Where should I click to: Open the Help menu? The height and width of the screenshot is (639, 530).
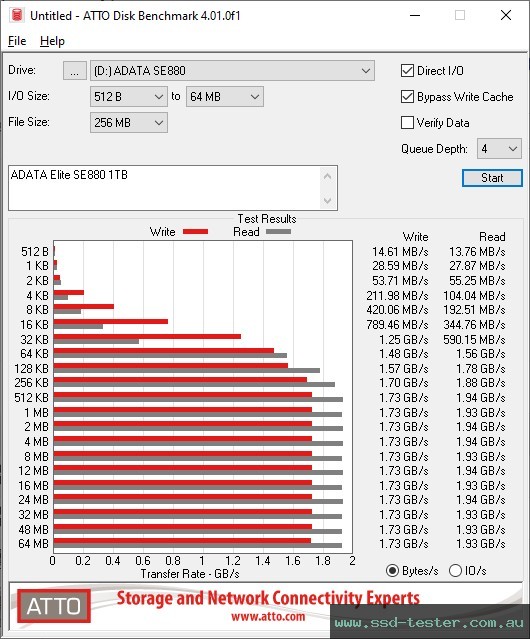52,41
